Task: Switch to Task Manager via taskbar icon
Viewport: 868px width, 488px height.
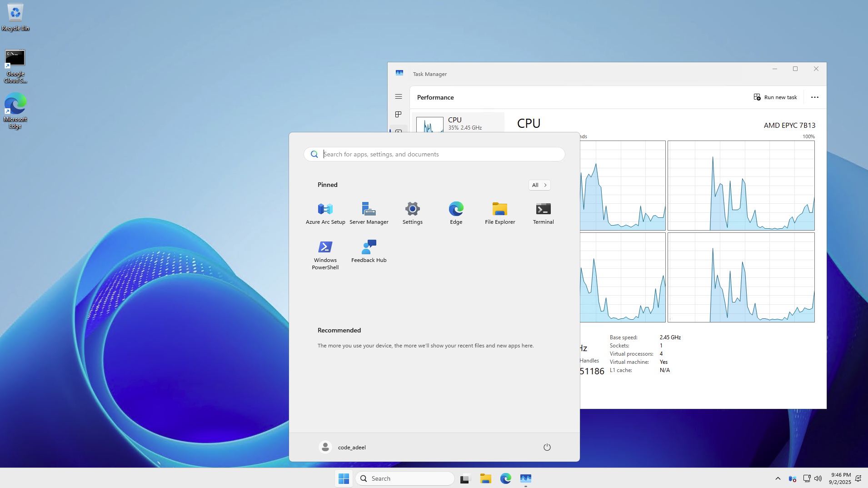Action: point(526,478)
